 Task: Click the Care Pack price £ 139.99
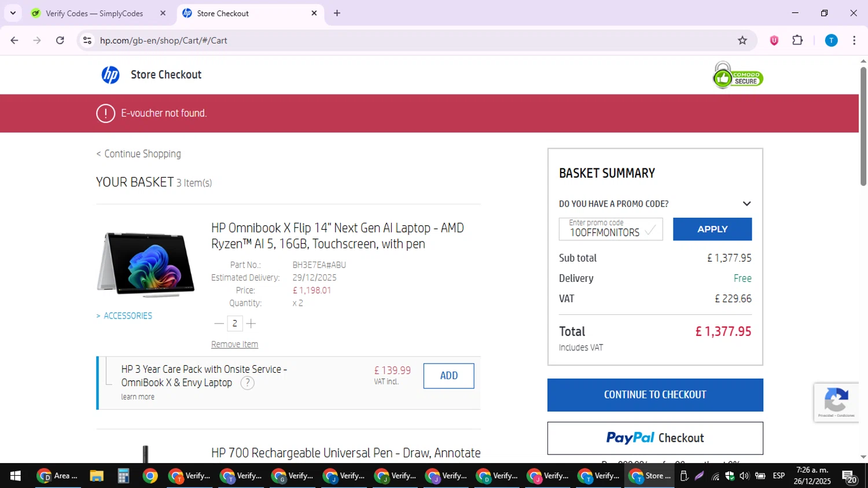392,370
